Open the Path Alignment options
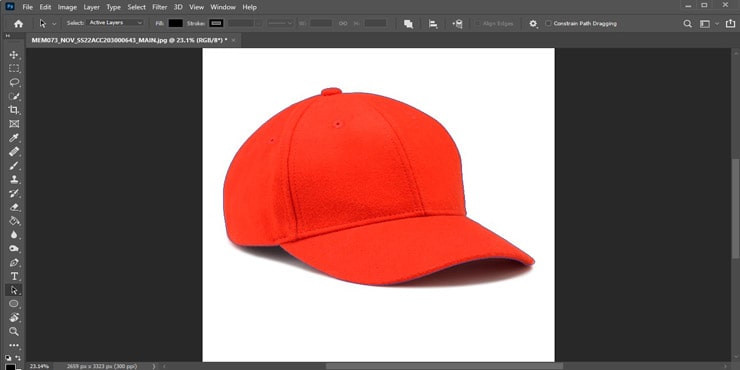Image resolution: width=740 pixels, height=370 pixels. pos(433,24)
